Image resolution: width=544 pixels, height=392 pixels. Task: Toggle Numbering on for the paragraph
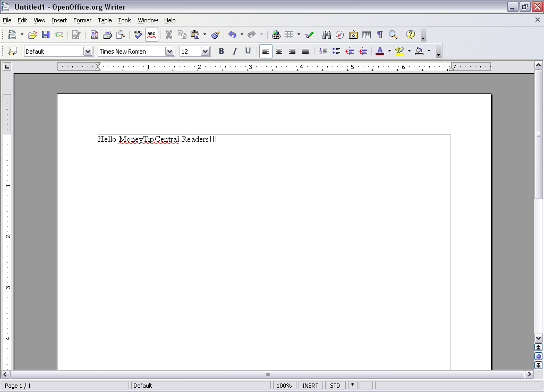coord(323,52)
